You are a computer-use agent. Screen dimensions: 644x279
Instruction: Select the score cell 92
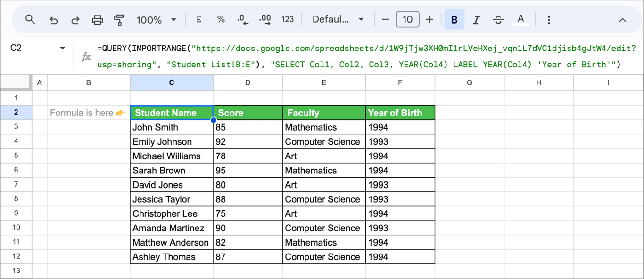click(248, 141)
